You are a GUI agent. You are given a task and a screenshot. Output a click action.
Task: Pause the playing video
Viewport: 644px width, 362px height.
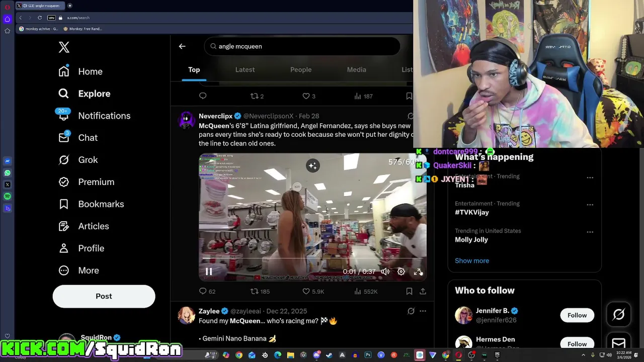pos(208,271)
